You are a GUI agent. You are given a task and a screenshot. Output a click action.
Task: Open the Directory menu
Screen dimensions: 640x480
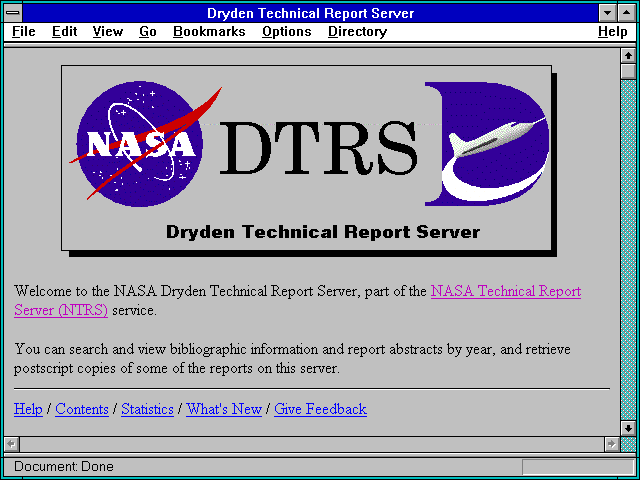click(358, 32)
